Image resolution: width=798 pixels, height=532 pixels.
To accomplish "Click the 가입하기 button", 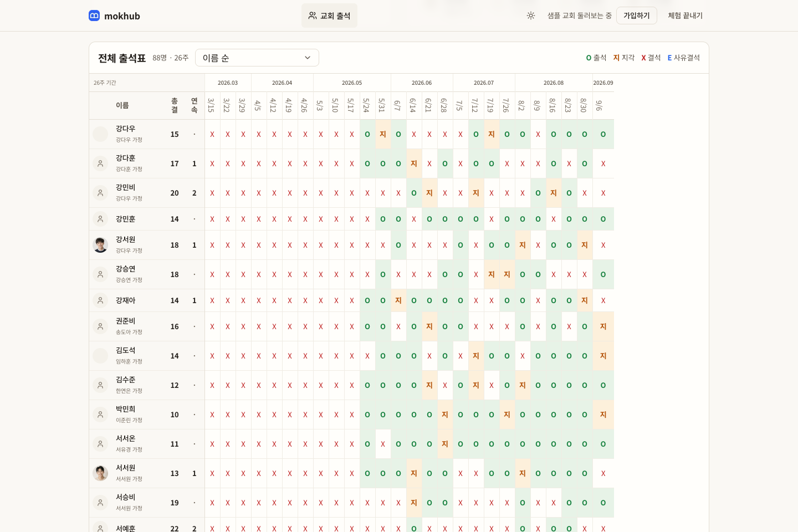I will pos(637,16).
